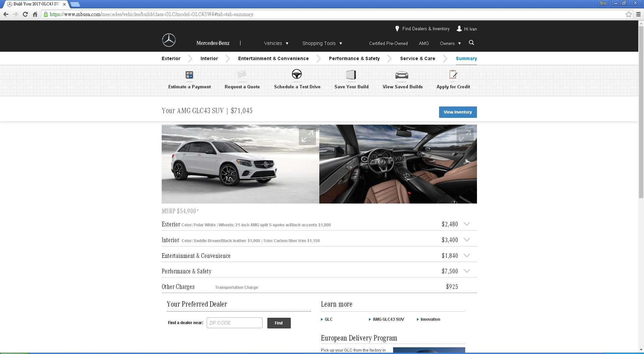This screenshot has width=644, height=354.
Task: Click the Mercedes-Benz star logo
Action: 169,40
